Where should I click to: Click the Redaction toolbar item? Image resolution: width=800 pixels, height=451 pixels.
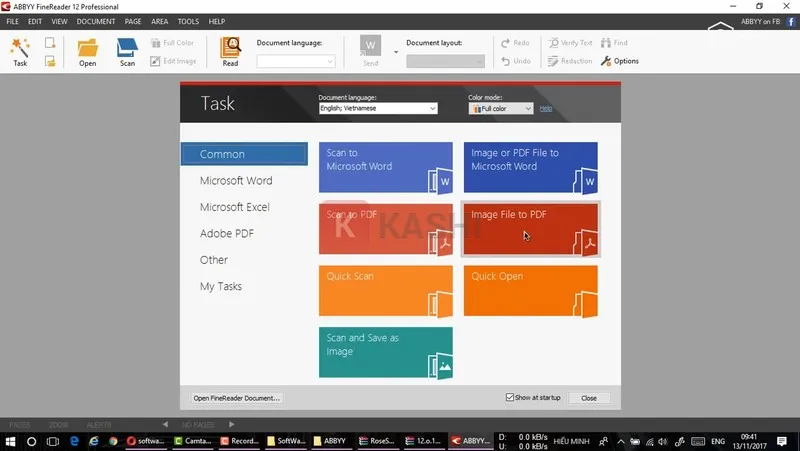coord(570,61)
